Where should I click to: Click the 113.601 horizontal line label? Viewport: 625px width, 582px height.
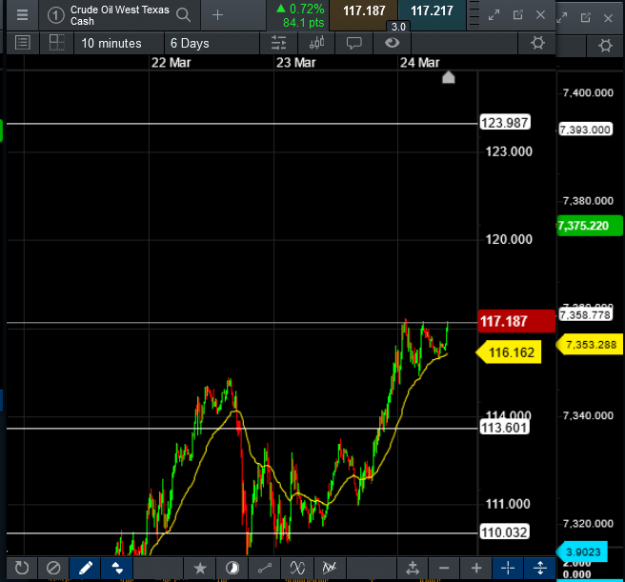(x=505, y=427)
